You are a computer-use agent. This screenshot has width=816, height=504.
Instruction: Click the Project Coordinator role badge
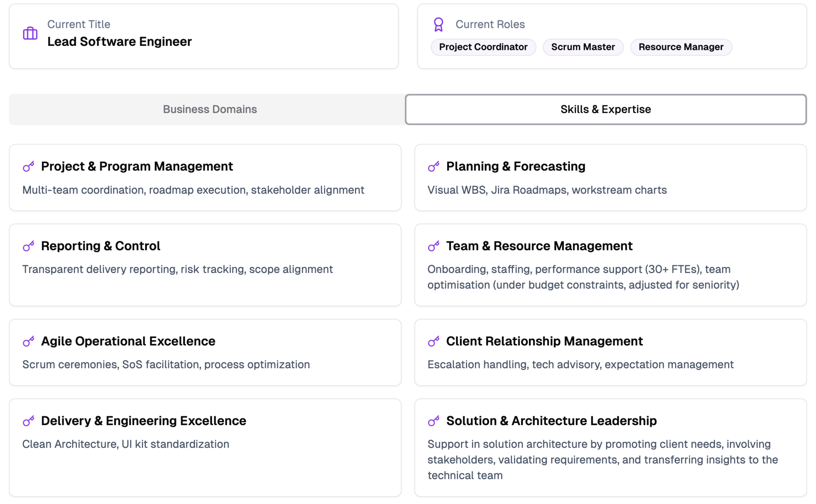(x=483, y=47)
